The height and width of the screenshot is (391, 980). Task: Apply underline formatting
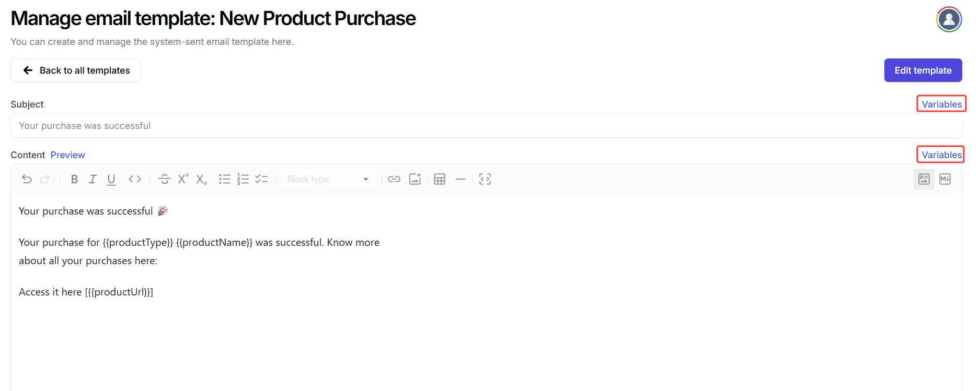[x=111, y=179]
